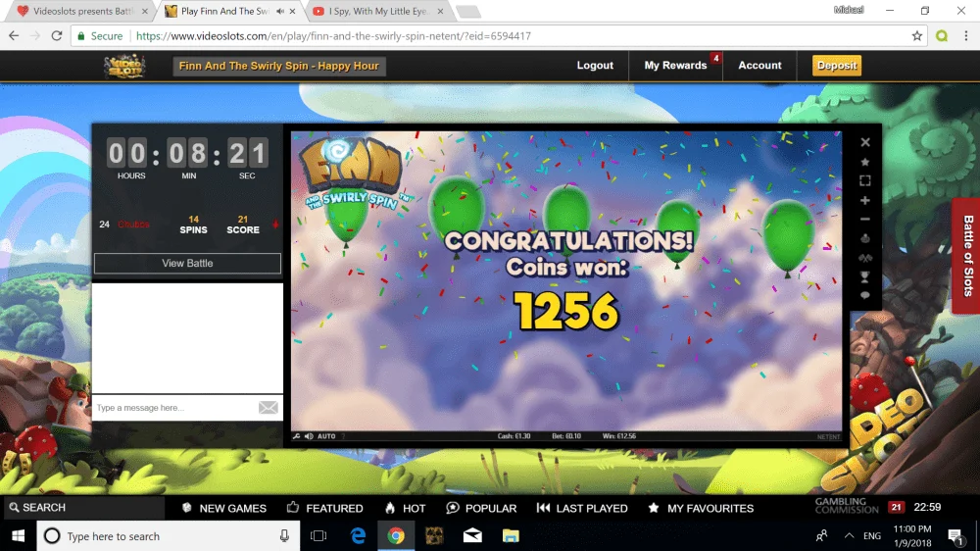Open the Chrome three-dot menu

point(965,36)
